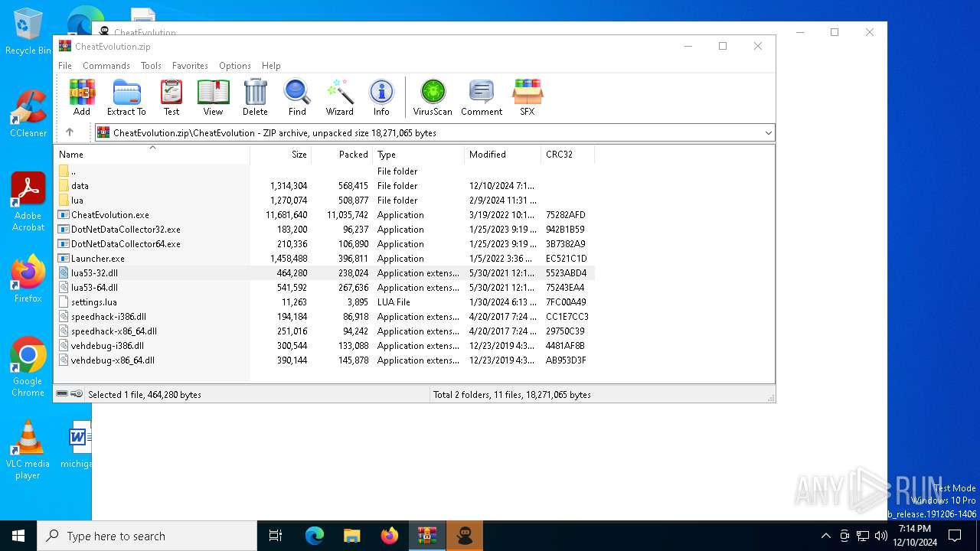
Task: Click the Extract To toolbar icon
Action: coord(126,97)
